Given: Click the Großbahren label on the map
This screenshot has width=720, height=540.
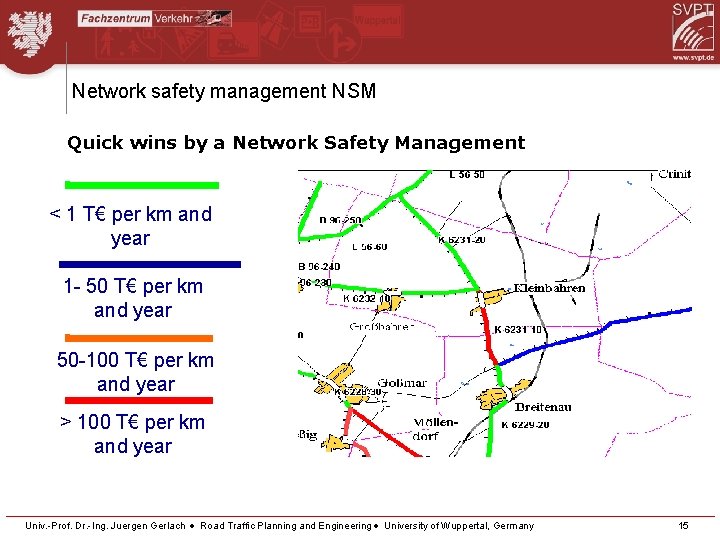Looking at the screenshot, I should point(382,326).
